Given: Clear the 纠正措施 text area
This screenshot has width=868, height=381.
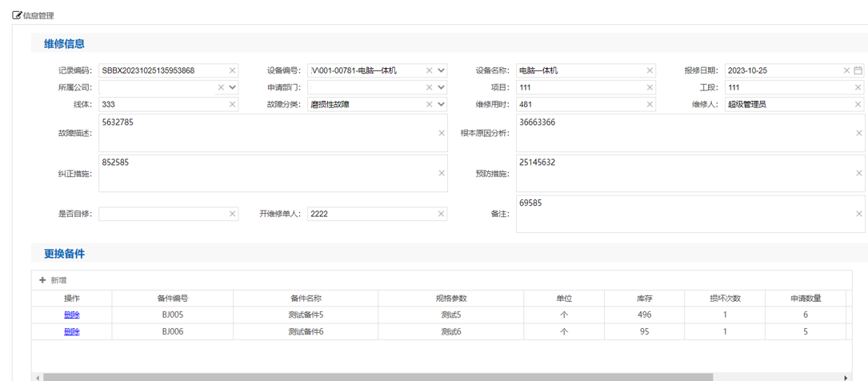Looking at the screenshot, I should (x=442, y=174).
